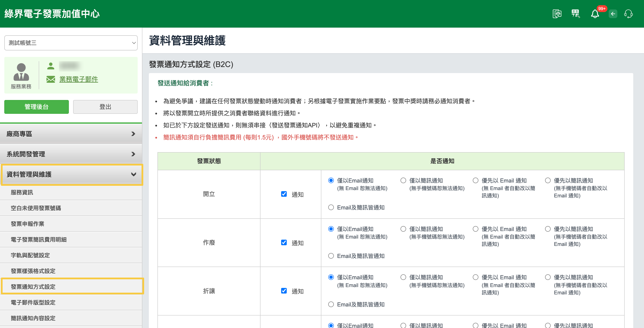Expand the 系統開發管理 section
The width and height of the screenshot is (644, 328).
(71, 154)
